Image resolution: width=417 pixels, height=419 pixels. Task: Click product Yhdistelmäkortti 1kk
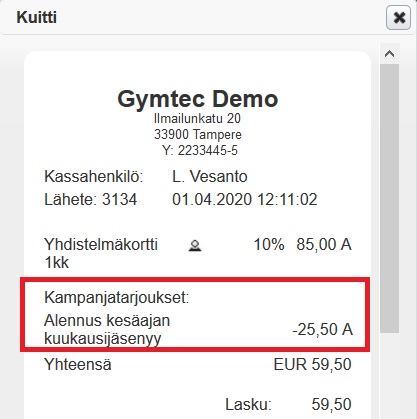[x=101, y=254]
